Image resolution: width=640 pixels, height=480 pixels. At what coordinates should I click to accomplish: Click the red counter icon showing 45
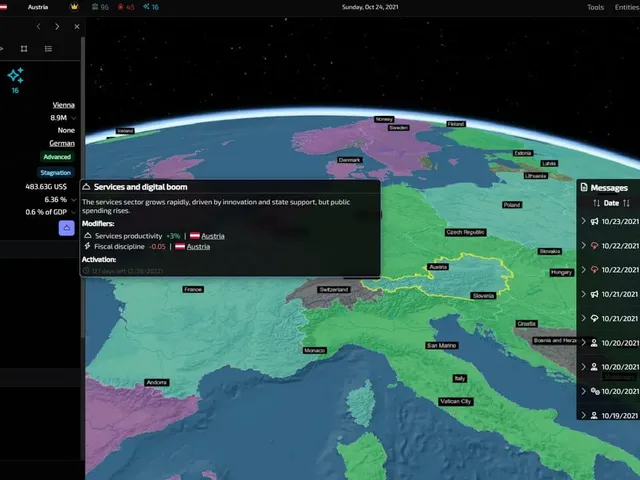pos(126,7)
